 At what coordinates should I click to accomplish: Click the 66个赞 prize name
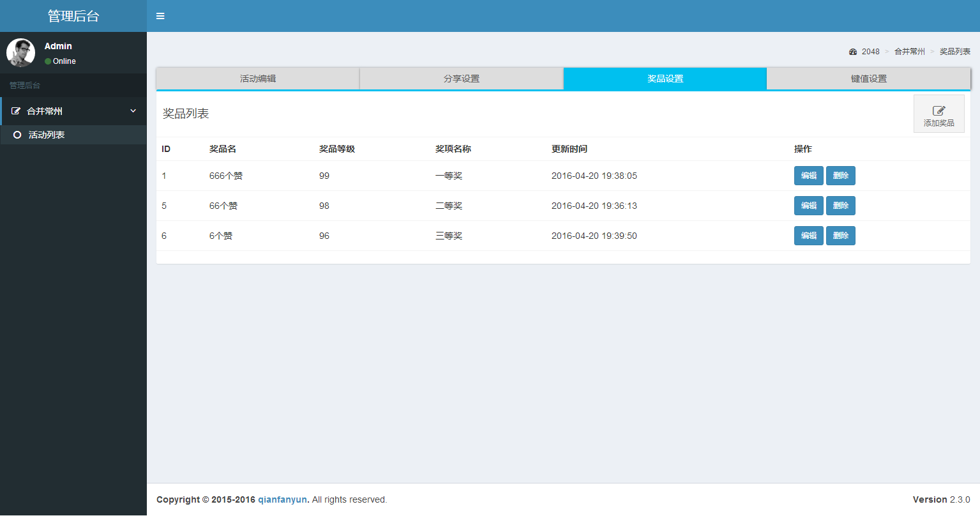pyautogui.click(x=223, y=206)
